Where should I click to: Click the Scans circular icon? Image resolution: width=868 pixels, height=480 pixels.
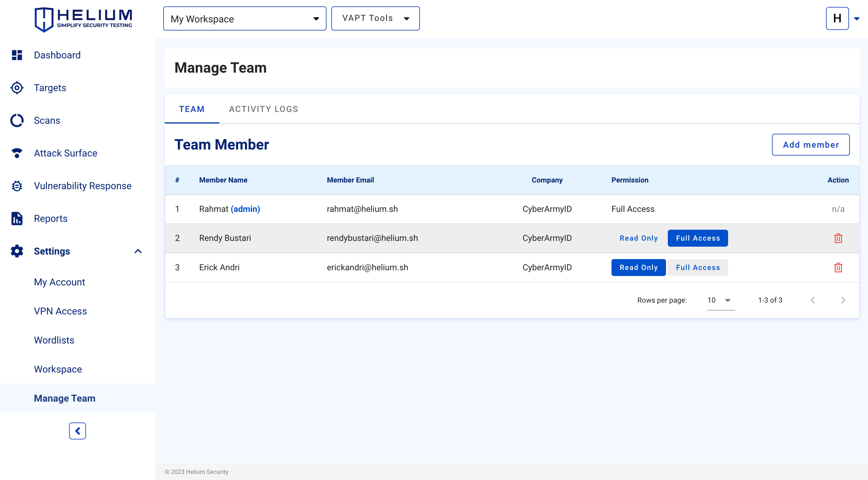pyautogui.click(x=17, y=120)
